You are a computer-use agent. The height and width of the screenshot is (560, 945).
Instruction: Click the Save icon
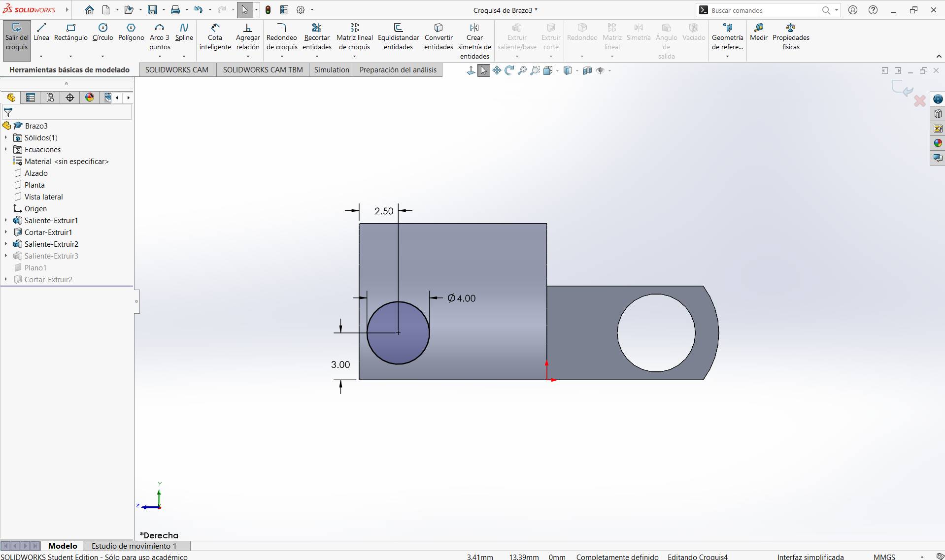(x=152, y=10)
